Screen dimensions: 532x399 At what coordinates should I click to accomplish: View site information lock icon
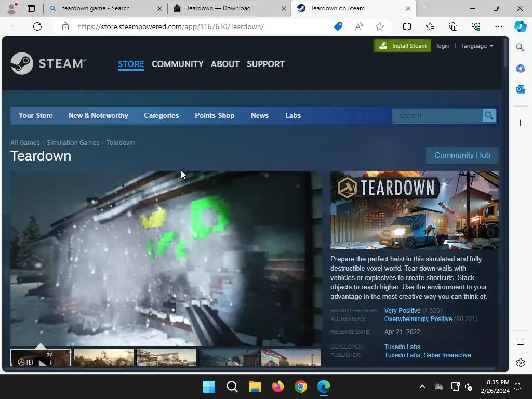click(65, 26)
